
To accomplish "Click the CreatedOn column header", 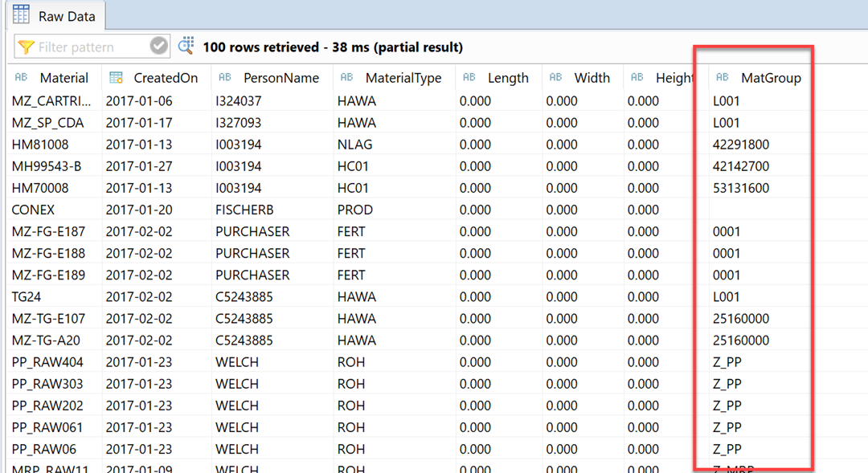I will (x=157, y=78).
